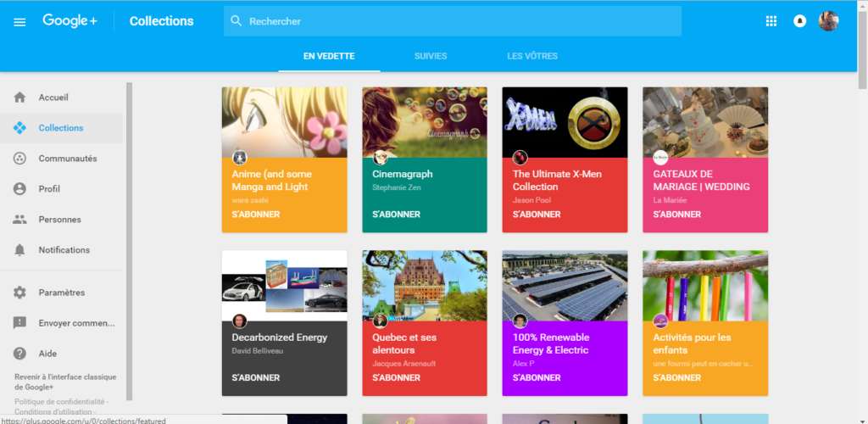The image size is (868, 424).
Task: Click David Belliveau's avatar on Decarbonized card
Action: tap(239, 321)
